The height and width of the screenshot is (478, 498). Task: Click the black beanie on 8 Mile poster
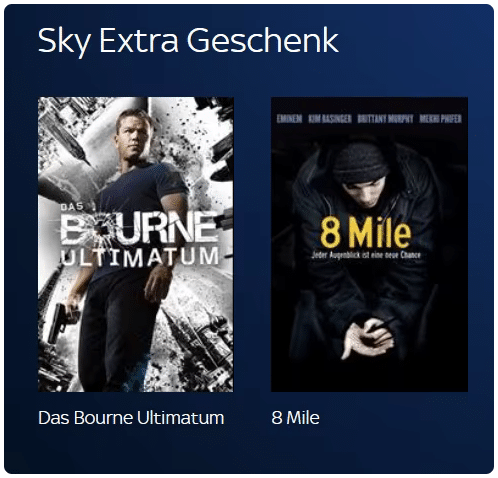361,163
